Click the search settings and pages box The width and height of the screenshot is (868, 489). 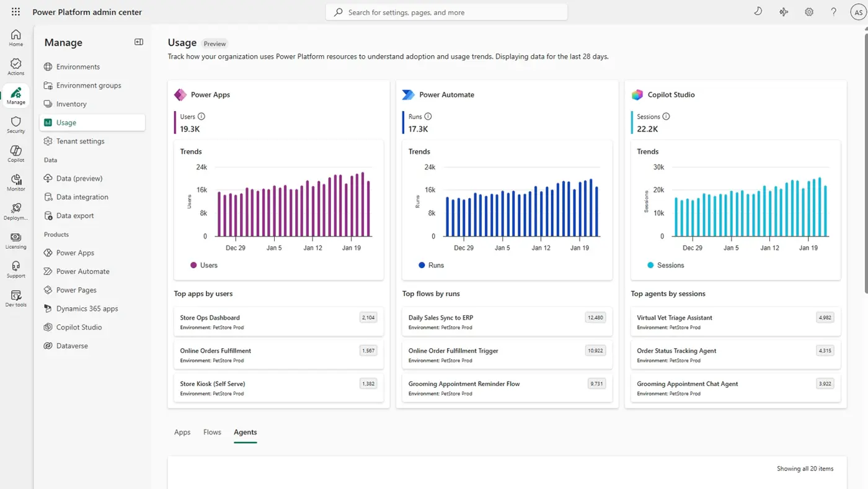click(446, 12)
